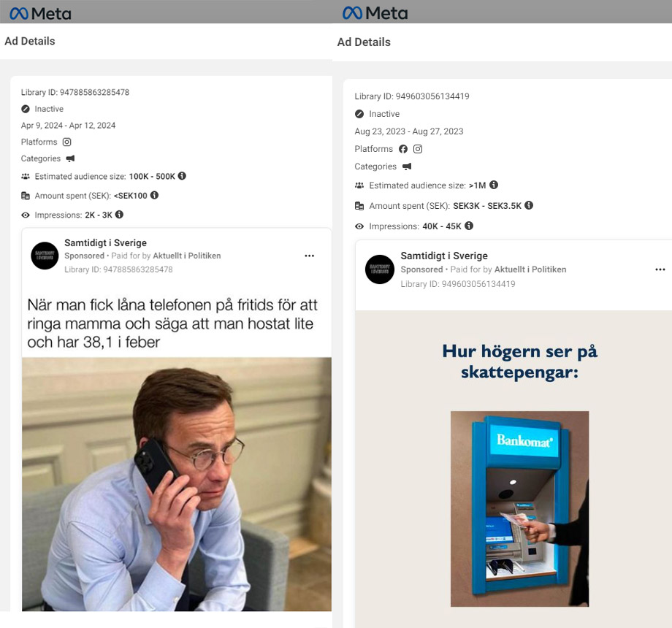Open info for 100K - 500K audience size
This screenshot has height=628, width=672.
(x=182, y=176)
